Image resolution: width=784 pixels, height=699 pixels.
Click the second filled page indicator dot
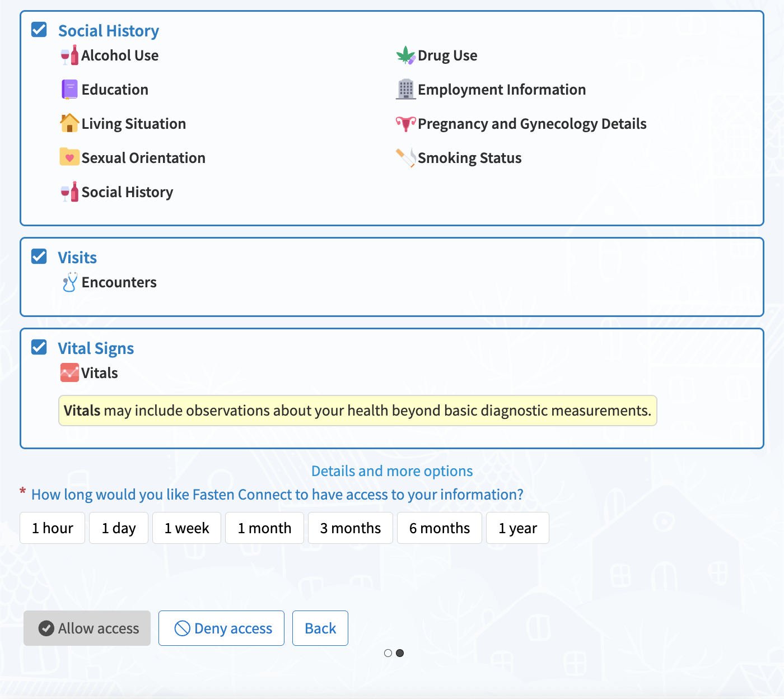(400, 653)
